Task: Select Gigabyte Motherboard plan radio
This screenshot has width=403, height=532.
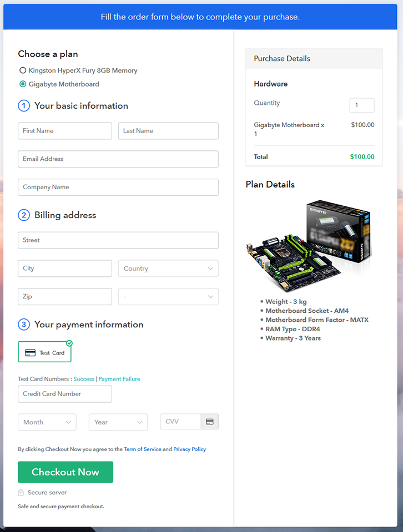Action: (x=23, y=84)
